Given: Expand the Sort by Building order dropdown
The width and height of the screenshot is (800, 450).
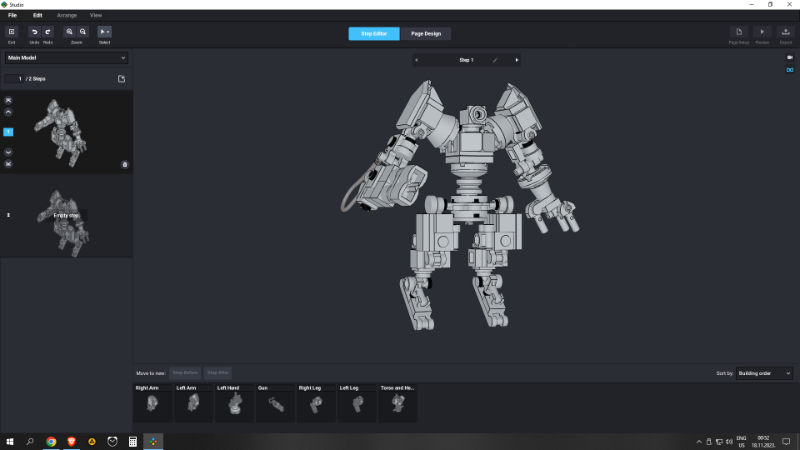Looking at the screenshot, I should click(x=764, y=373).
